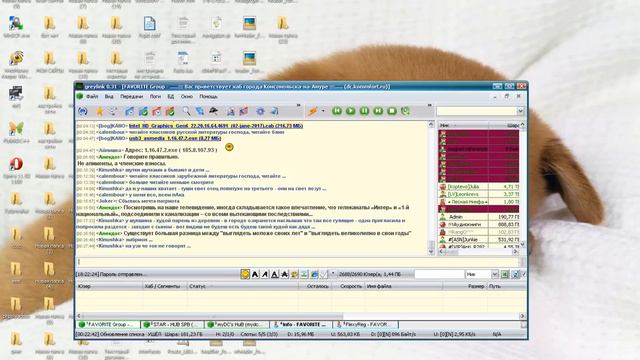Open the Вид menu
640x360 pixels.
click(109, 97)
